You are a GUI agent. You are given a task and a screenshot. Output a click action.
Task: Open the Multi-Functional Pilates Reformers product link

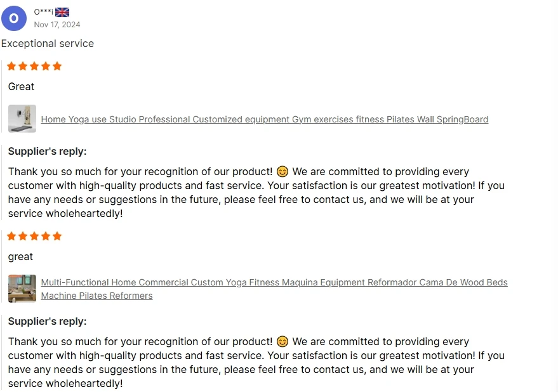(274, 282)
